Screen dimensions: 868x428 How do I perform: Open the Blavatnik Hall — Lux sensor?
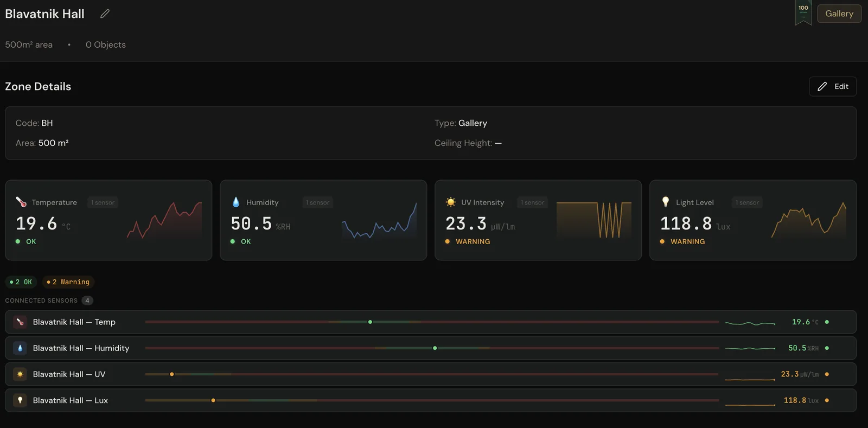coord(431,400)
